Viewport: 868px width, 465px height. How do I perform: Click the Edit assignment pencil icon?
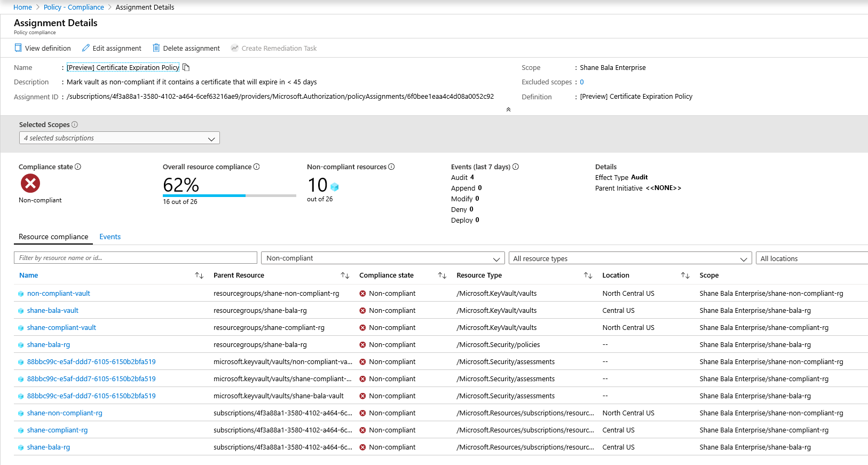click(85, 48)
